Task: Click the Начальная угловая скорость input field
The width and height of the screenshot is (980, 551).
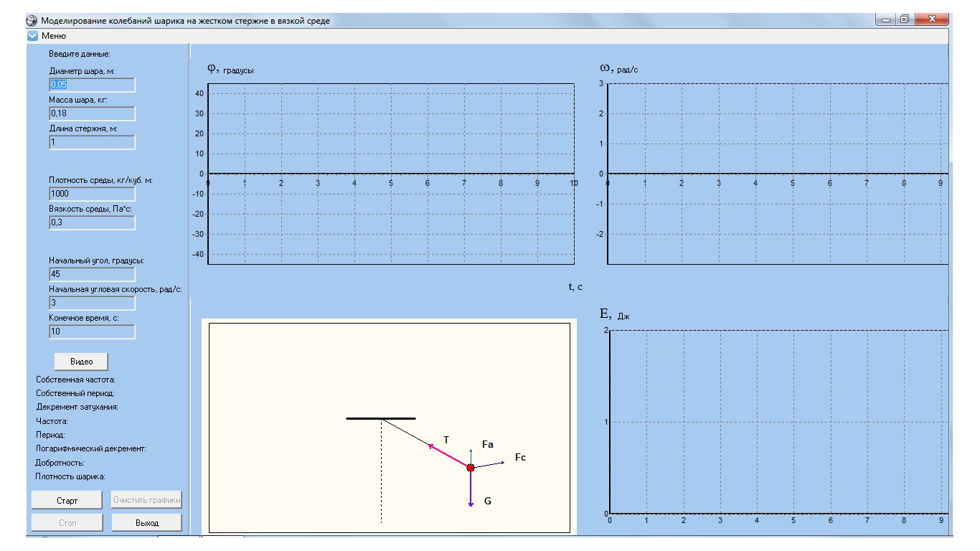Action: 92,303
